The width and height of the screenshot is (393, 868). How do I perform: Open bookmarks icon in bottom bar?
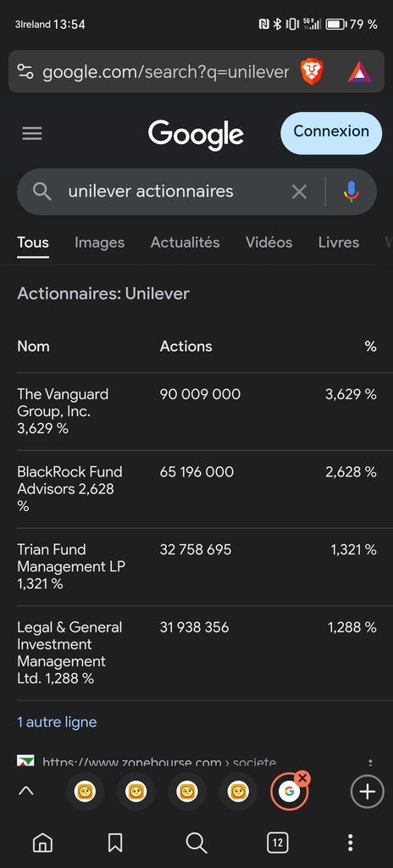click(x=115, y=843)
